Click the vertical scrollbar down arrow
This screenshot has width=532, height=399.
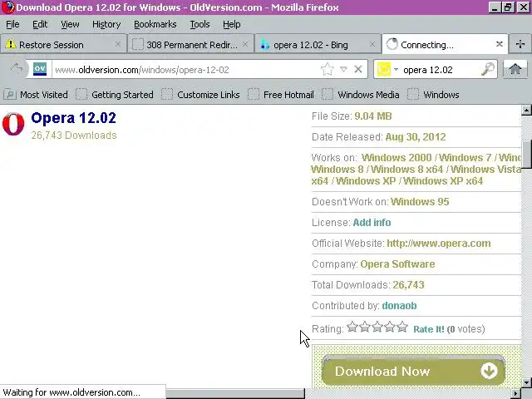tap(526, 382)
